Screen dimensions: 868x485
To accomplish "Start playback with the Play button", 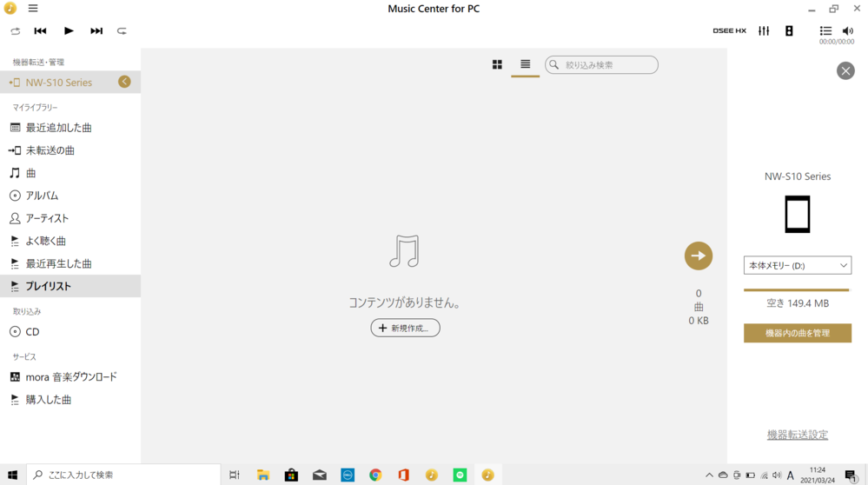I will point(69,31).
